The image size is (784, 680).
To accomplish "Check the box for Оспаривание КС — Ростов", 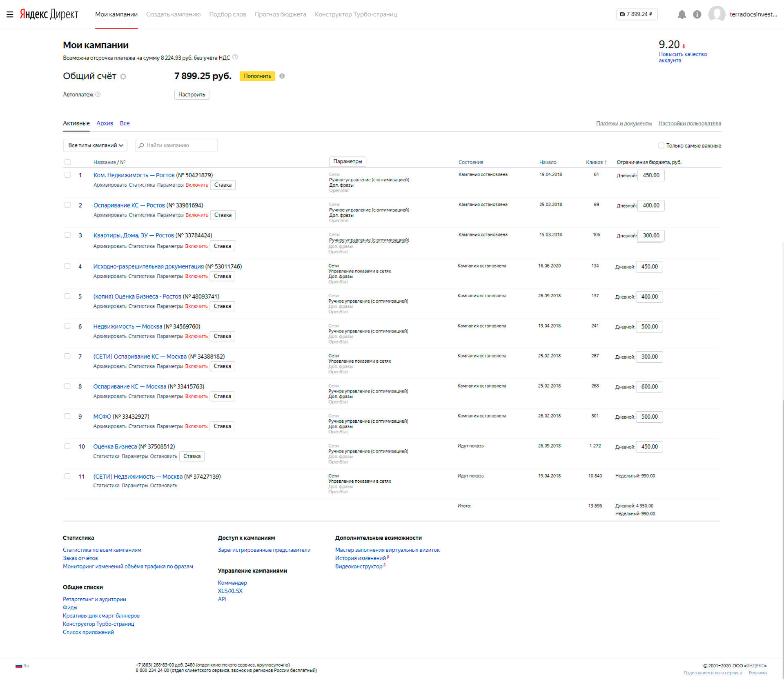I will (67, 205).
